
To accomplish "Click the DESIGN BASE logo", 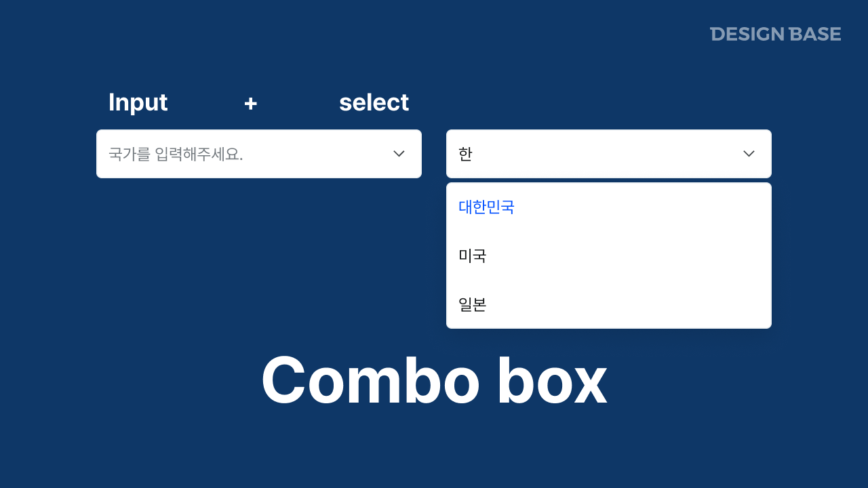I will click(x=775, y=34).
